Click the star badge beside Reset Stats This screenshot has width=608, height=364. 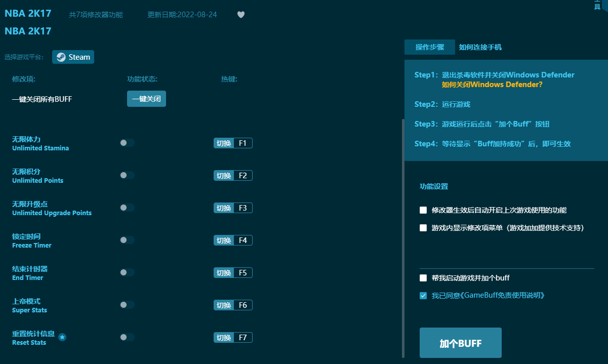point(62,337)
